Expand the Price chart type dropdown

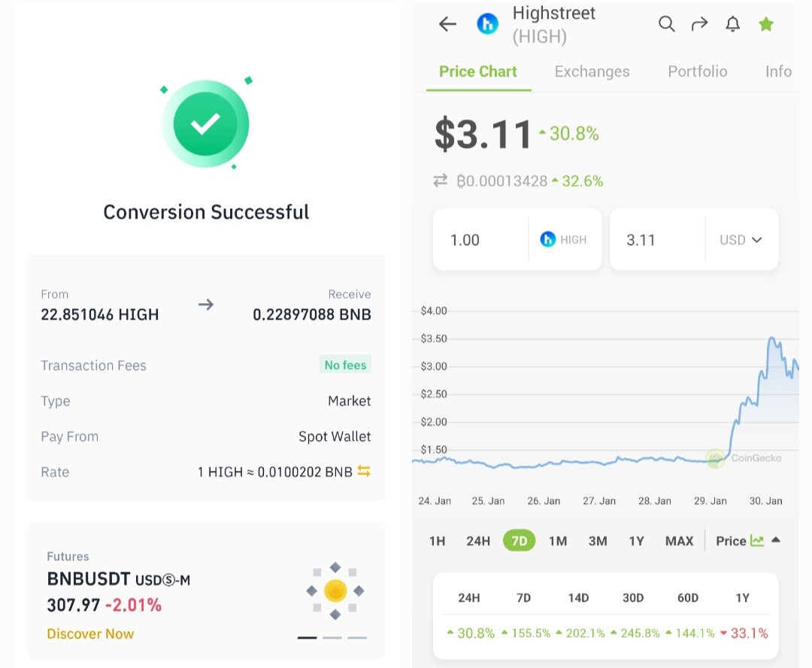(748, 541)
